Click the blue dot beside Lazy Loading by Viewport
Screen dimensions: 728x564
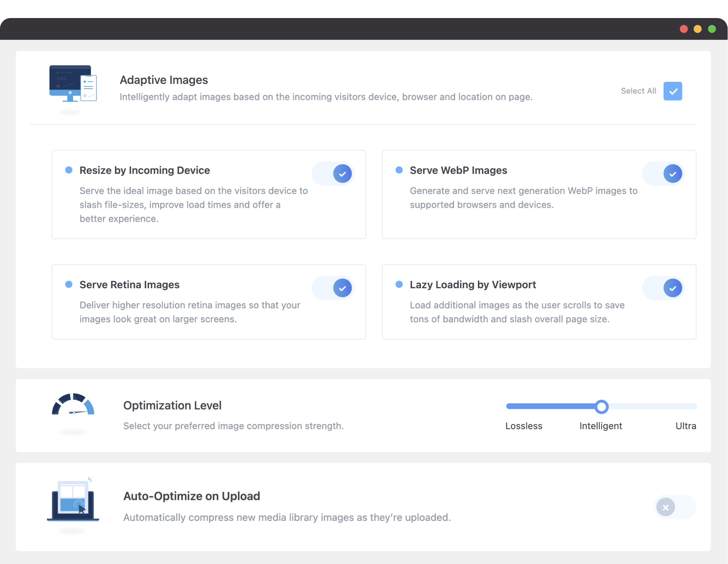click(x=399, y=285)
